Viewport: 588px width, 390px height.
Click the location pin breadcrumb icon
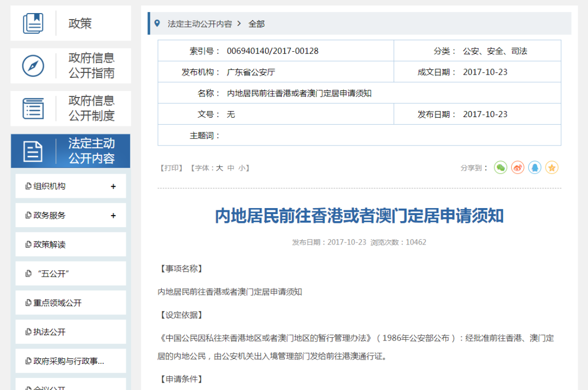[157, 24]
